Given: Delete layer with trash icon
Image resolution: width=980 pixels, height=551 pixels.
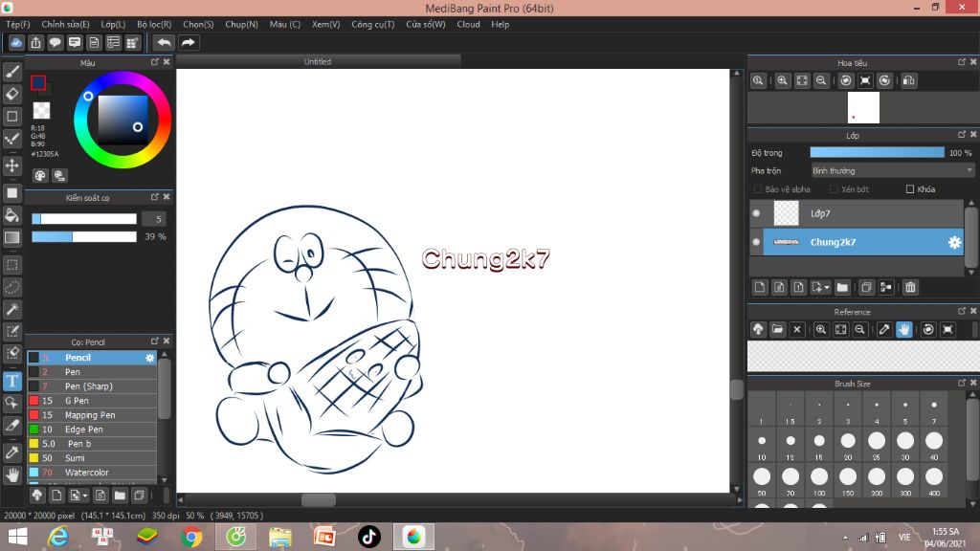Looking at the screenshot, I should 910,287.
